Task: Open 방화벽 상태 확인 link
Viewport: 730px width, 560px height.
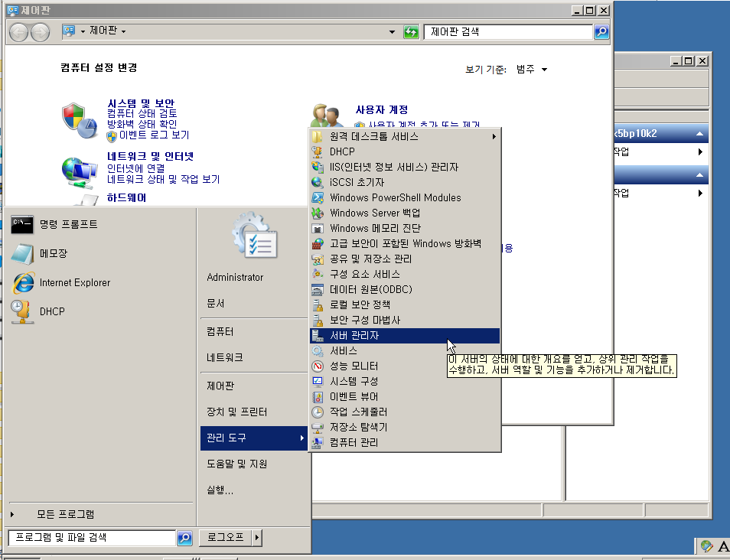Action: tap(142, 124)
